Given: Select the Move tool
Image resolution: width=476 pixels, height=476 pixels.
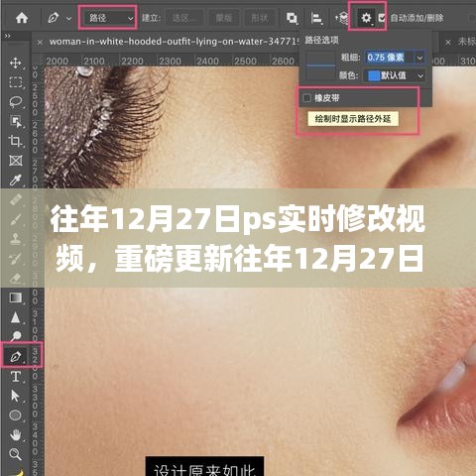Looking at the screenshot, I should pos(16,62).
